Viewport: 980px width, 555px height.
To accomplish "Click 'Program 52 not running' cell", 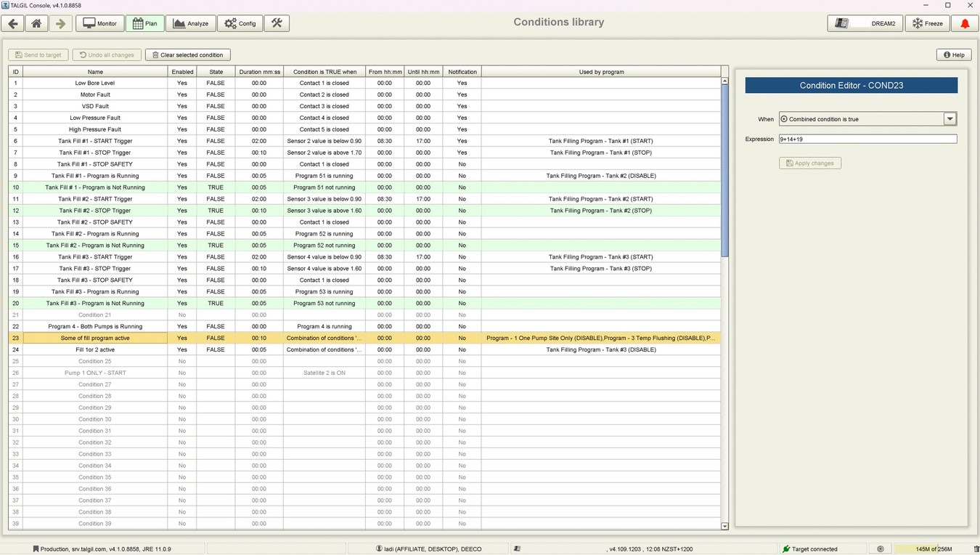I will 324,246.
